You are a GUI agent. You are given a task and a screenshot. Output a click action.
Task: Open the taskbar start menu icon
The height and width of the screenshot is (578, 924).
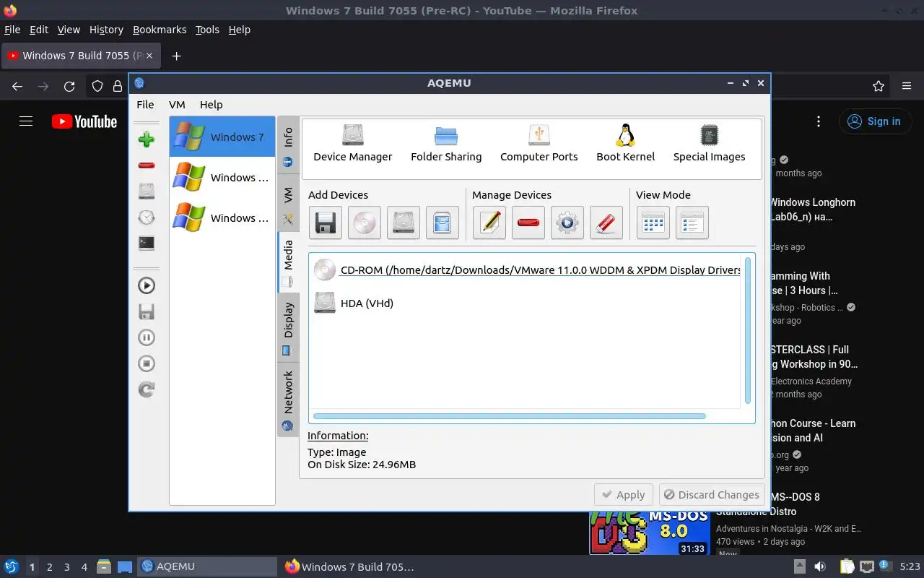(11, 566)
